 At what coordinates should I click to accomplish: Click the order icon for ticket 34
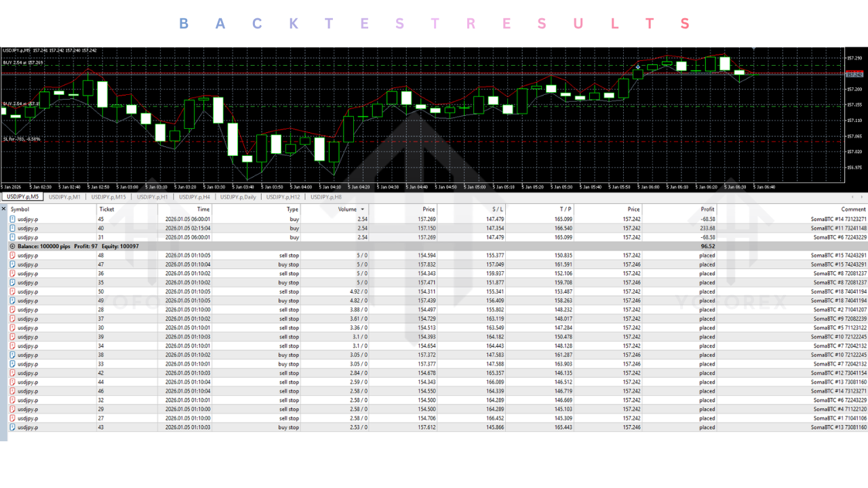pos(13,346)
